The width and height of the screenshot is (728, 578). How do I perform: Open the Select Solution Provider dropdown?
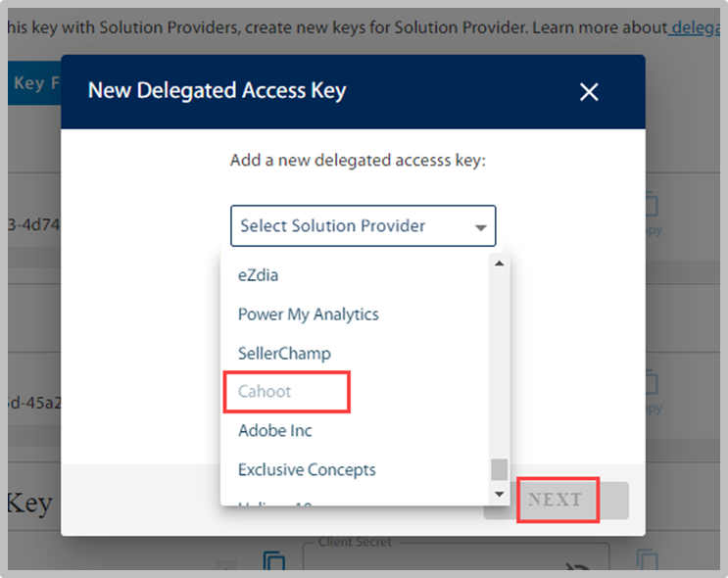tap(364, 225)
